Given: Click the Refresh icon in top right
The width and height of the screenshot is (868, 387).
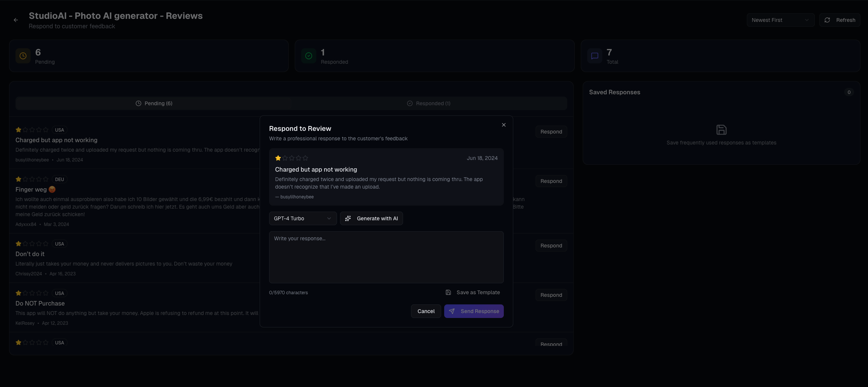Looking at the screenshot, I should [827, 20].
